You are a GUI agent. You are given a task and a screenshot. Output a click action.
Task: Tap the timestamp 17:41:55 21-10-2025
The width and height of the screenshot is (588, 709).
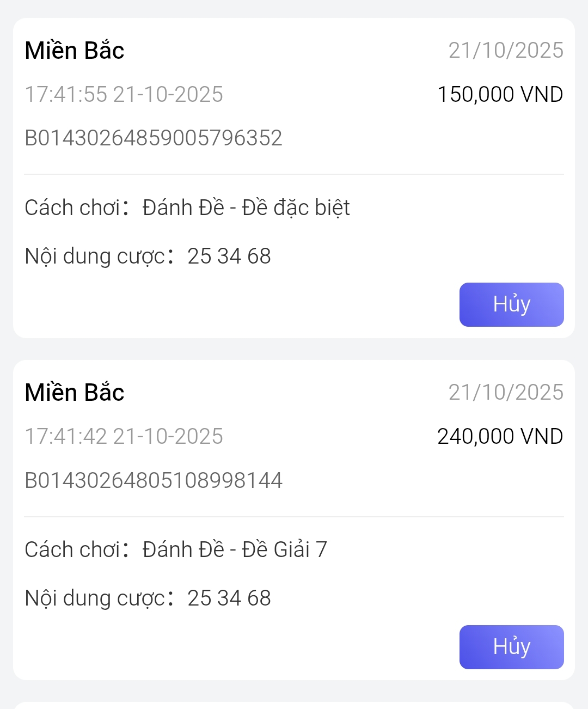tap(124, 94)
